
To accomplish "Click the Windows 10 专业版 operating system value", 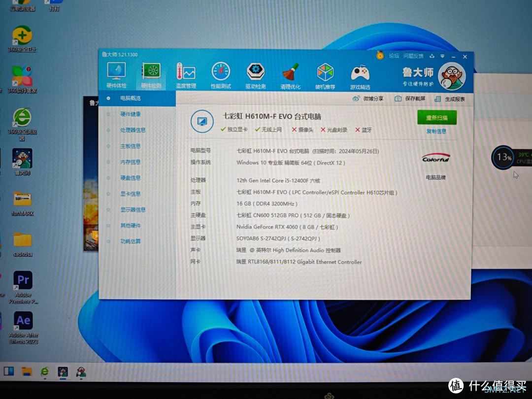I will click(x=291, y=163).
